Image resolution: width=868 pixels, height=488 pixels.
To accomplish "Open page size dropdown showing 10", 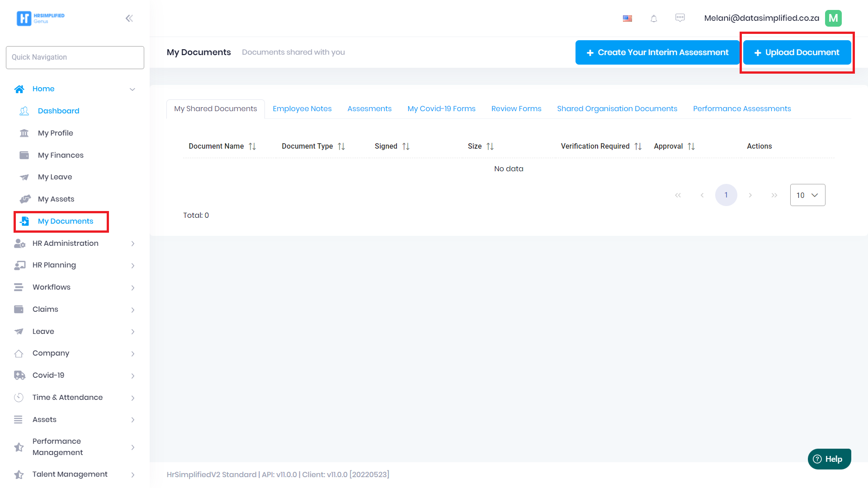I will [x=807, y=195].
